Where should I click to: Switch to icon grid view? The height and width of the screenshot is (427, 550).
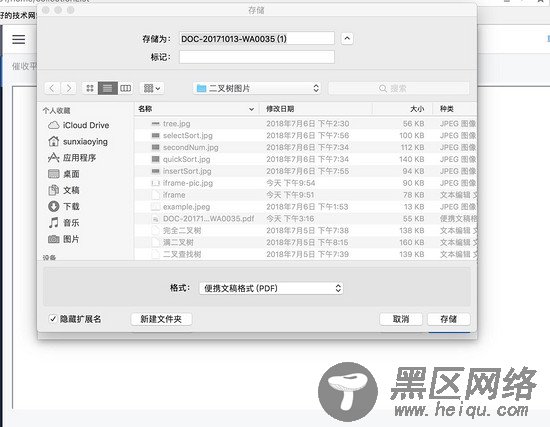tap(90, 88)
